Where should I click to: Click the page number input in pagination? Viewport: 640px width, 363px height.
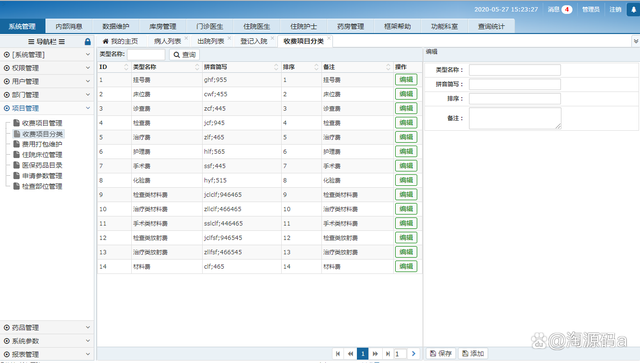(x=400, y=354)
